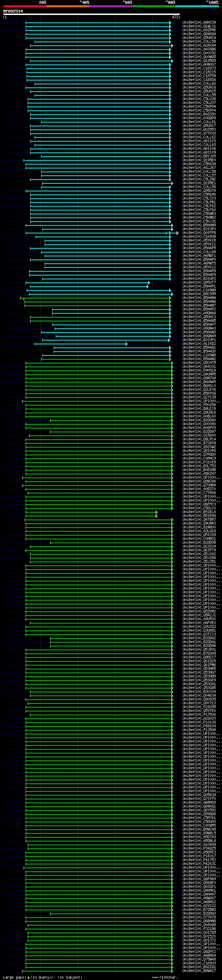This screenshot has height=980, width=222.
Task: Select hit label UniRef100_O77478
Action: [x=199, y=917]
